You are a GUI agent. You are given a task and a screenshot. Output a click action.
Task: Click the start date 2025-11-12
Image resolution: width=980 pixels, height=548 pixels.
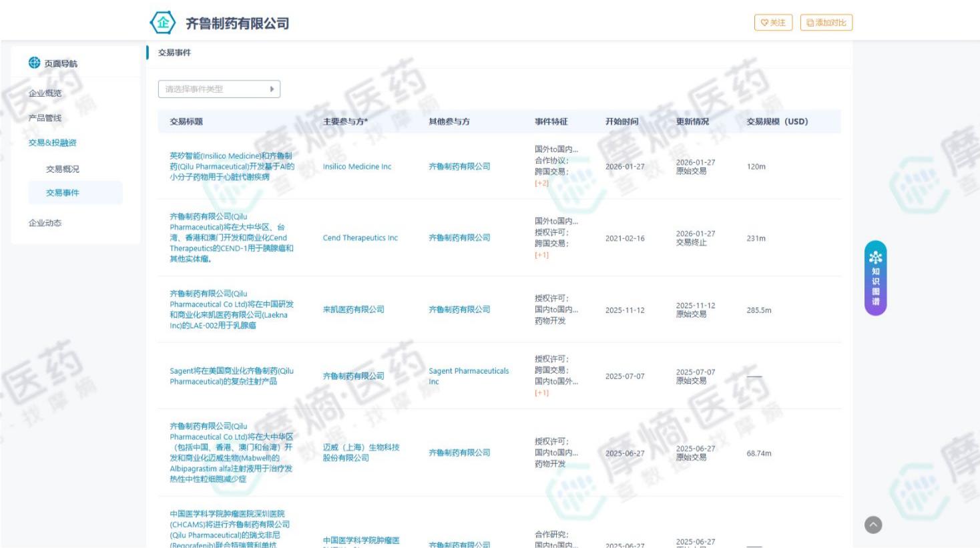tap(625, 310)
